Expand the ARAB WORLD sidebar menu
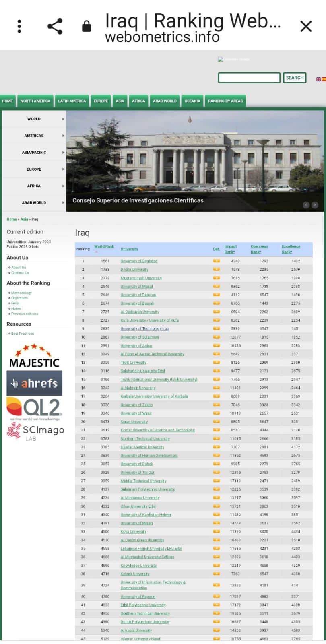This screenshot has height=644, width=326. coord(34,202)
